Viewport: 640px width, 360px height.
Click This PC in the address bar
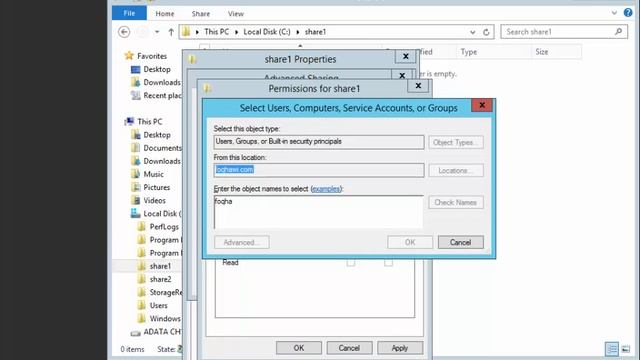[x=216, y=32]
